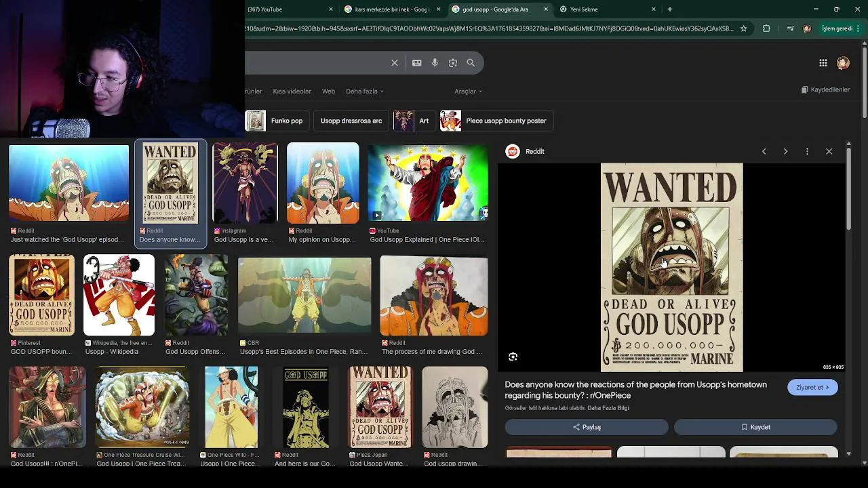Open the 'God usopp drawin...' sketch thumbnail
The height and width of the screenshot is (488, 868).
coord(455,407)
